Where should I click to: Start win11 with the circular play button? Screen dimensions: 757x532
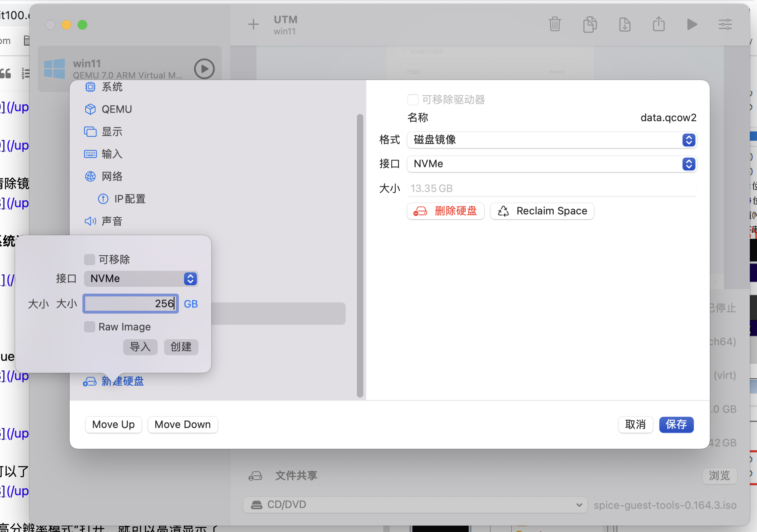204,69
